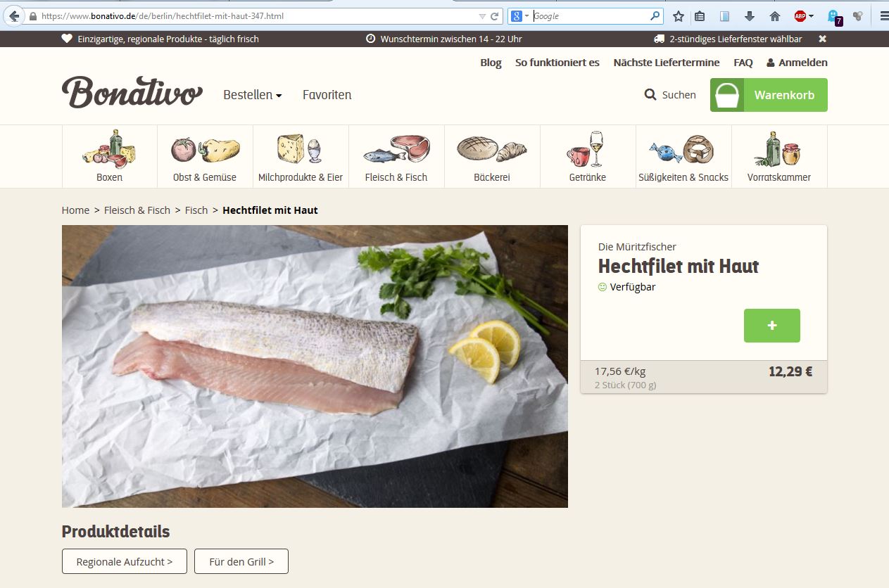This screenshot has width=889, height=588.
Task: Open the Firefox hamburger menu
Action: click(x=883, y=15)
